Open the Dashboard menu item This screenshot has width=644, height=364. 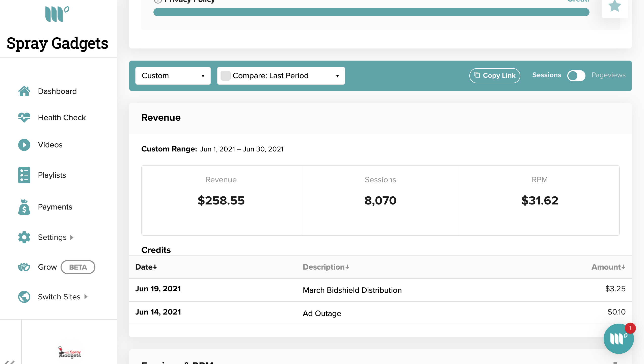57,91
